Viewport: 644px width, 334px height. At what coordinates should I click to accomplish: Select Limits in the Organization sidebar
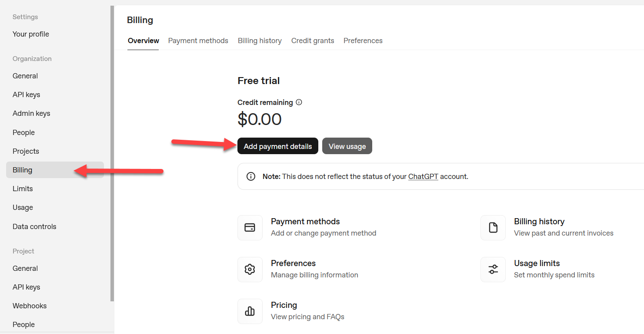(23, 189)
